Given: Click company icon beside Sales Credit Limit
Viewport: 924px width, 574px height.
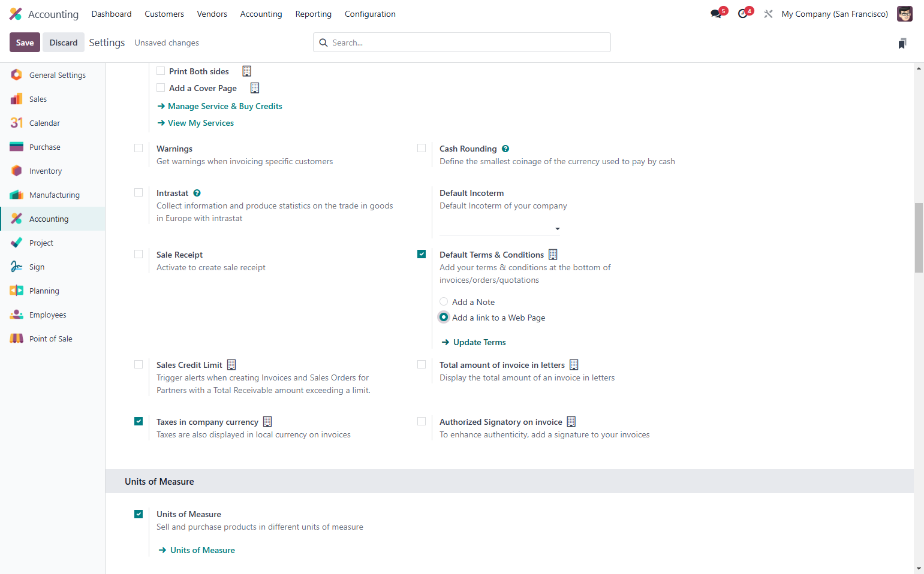Looking at the screenshot, I should click(x=231, y=364).
